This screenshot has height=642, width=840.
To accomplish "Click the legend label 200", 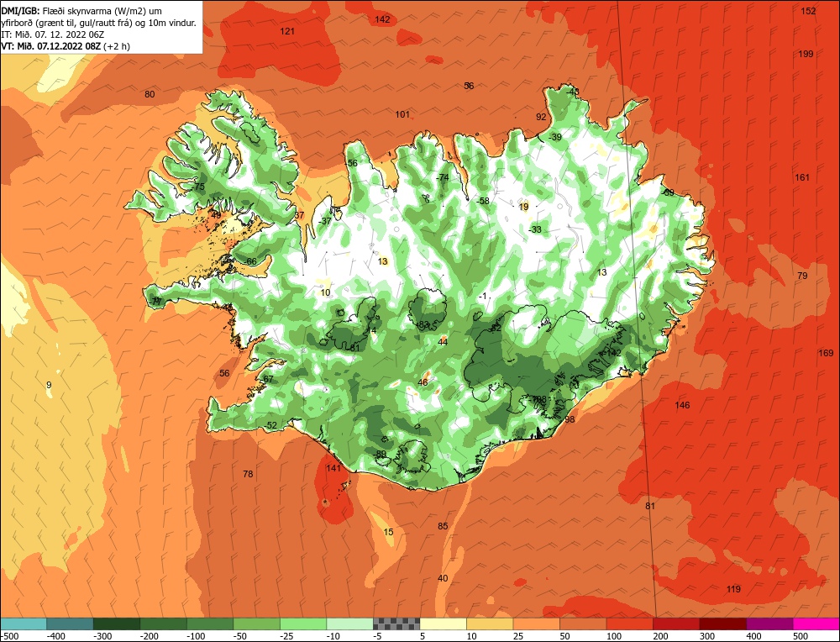I will [660, 636].
